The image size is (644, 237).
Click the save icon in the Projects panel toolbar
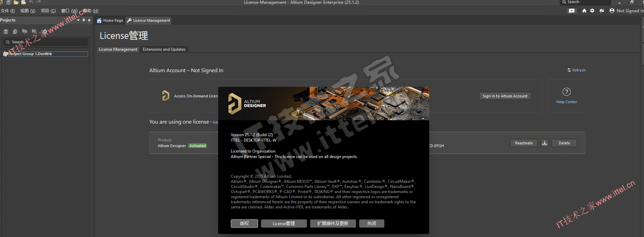click(x=6, y=31)
